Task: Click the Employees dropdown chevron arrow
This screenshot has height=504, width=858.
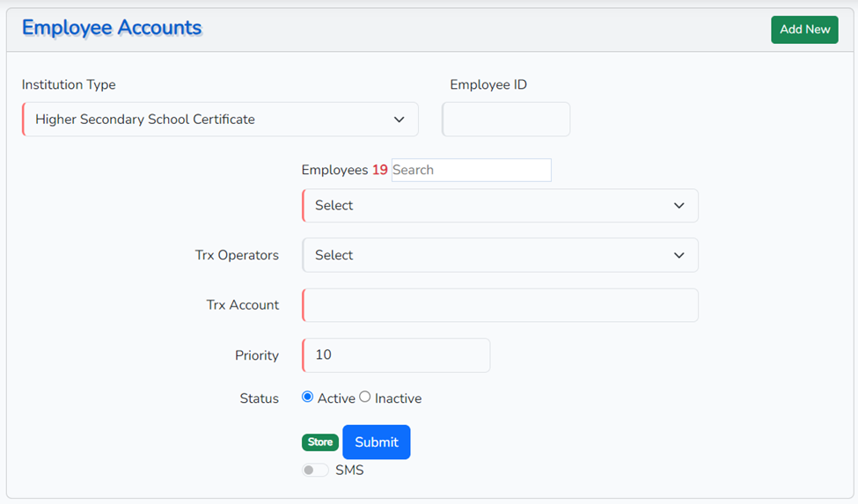Action: pos(679,206)
